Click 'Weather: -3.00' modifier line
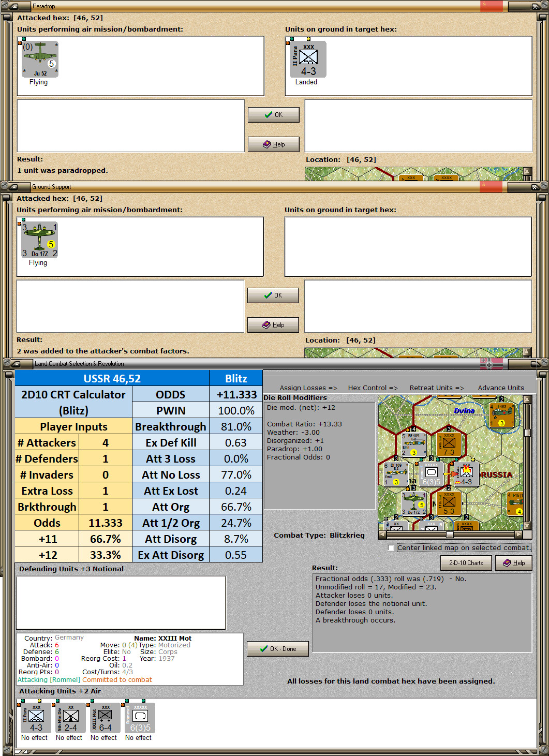The width and height of the screenshot is (549, 756). point(293,432)
